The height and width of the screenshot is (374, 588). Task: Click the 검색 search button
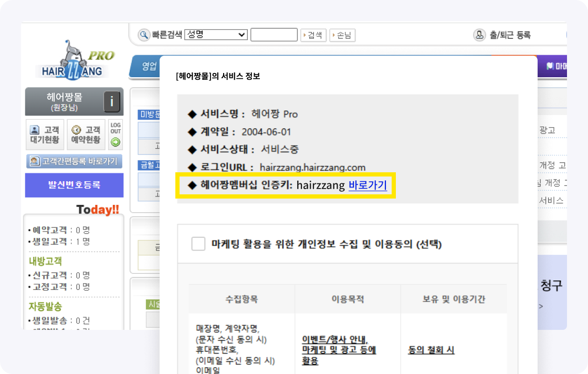pos(313,35)
